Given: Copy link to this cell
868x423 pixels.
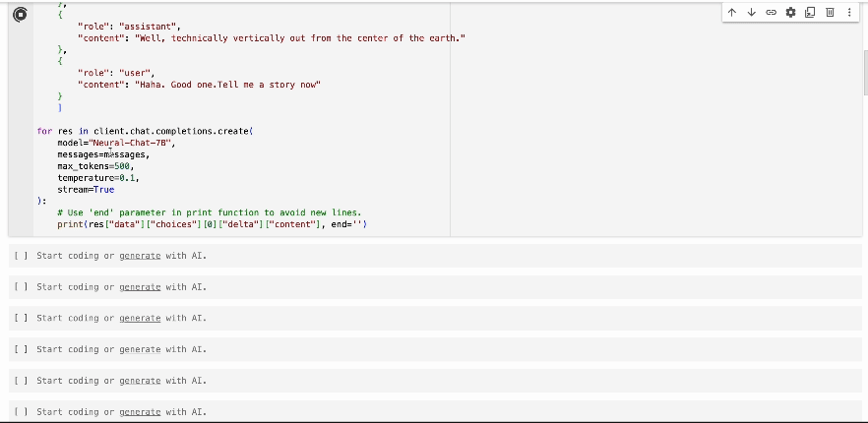Looking at the screenshot, I should click(x=772, y=13).
